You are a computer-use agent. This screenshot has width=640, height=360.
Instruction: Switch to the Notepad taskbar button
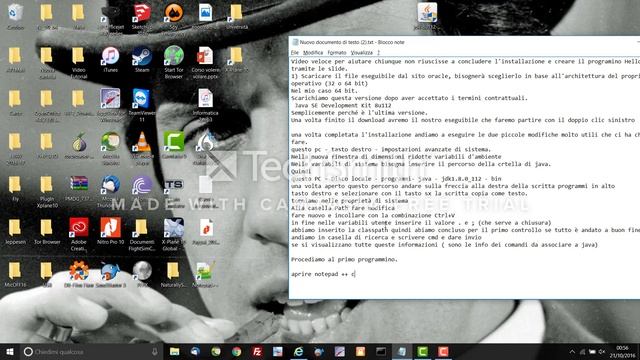(402, 351)
